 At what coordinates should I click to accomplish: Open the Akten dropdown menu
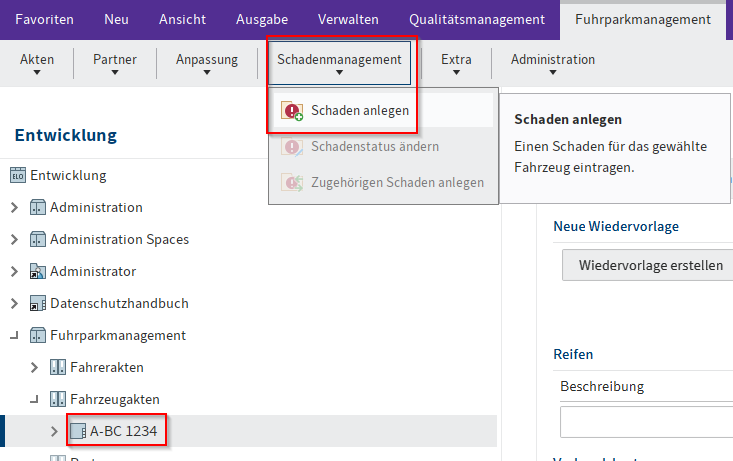[37, 64]
